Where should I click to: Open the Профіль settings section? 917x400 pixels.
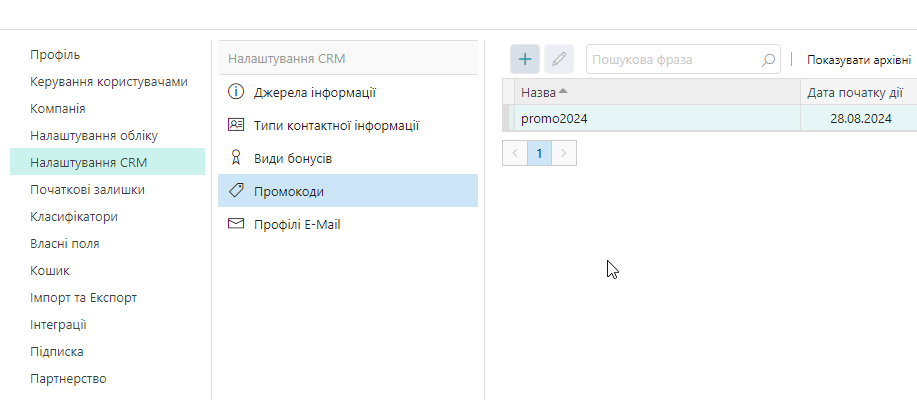pos(55,54)
